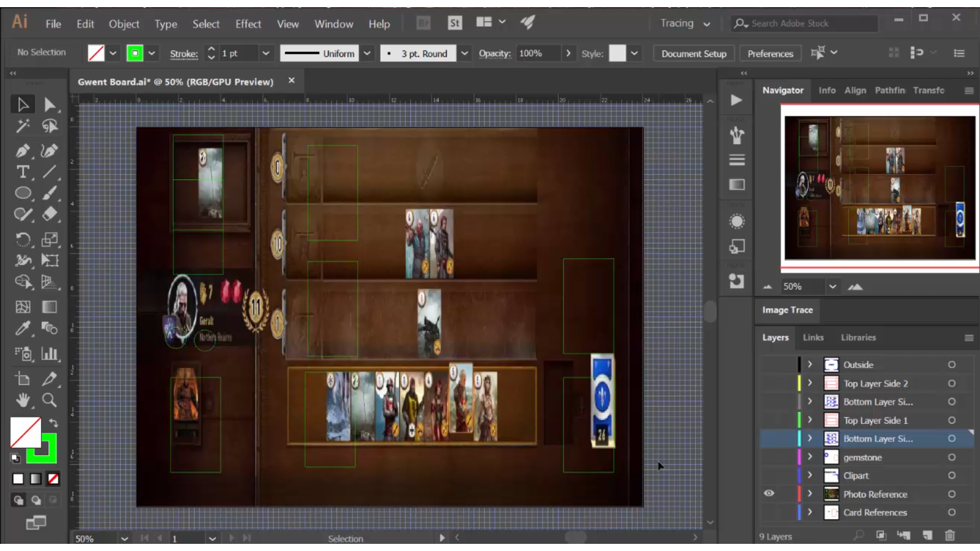Choose the Free Transform tool

tap(50, 261)
